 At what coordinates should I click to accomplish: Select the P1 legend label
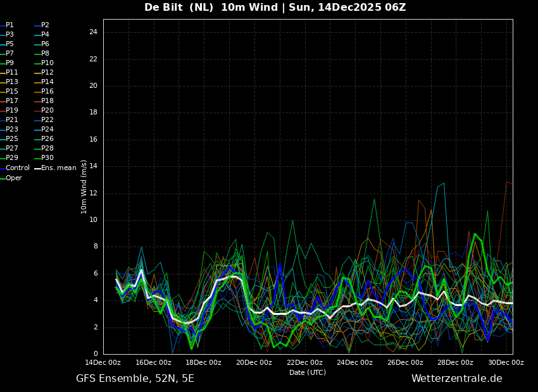[9, 25]
